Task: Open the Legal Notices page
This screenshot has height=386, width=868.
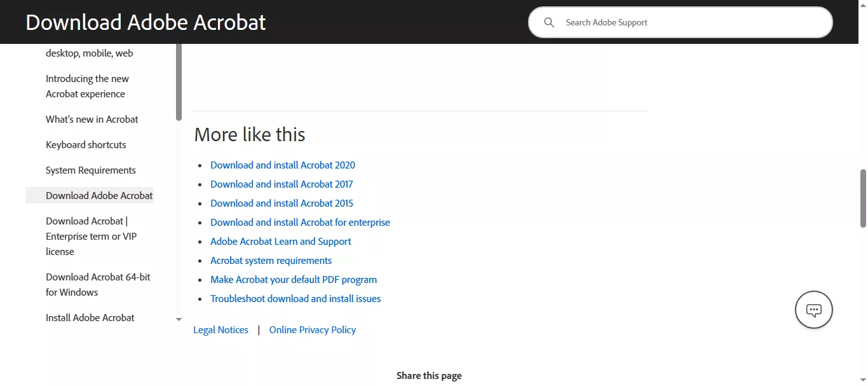Action: (220, 329)
